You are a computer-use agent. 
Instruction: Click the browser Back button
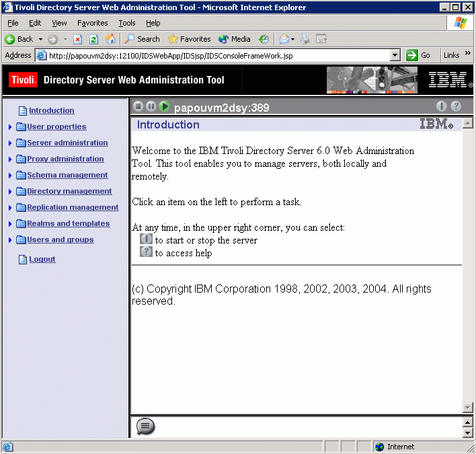tap(19, 39)
